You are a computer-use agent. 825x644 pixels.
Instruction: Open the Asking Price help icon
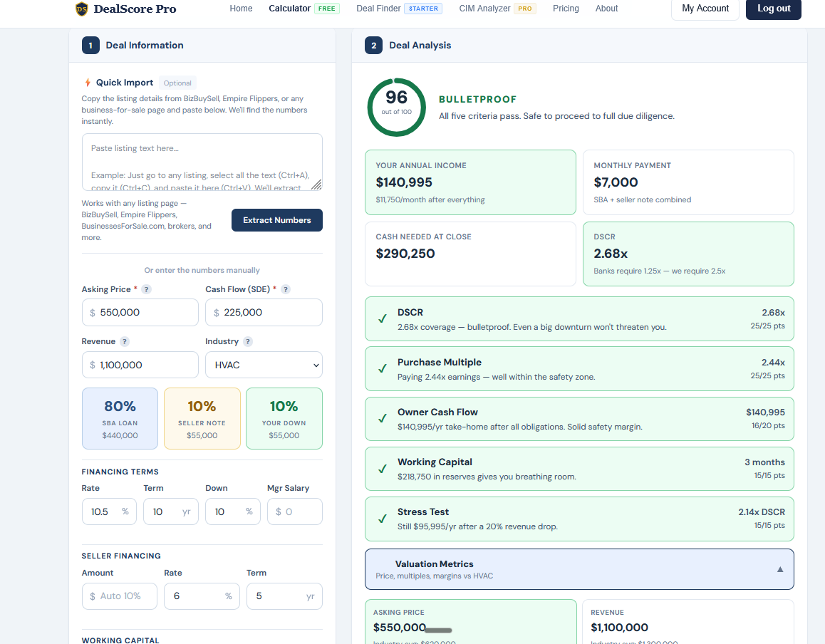tap(147, 289)
